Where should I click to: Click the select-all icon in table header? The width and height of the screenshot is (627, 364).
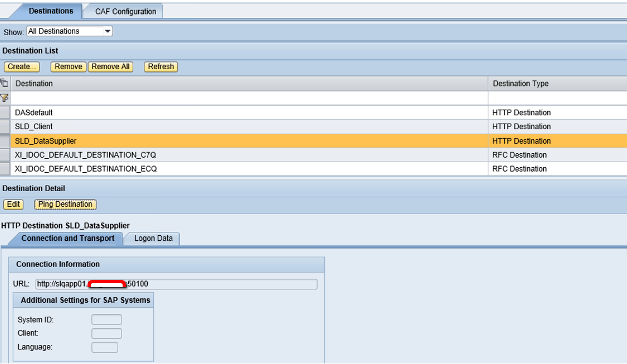pyautogui.click(x=4, y=84)
